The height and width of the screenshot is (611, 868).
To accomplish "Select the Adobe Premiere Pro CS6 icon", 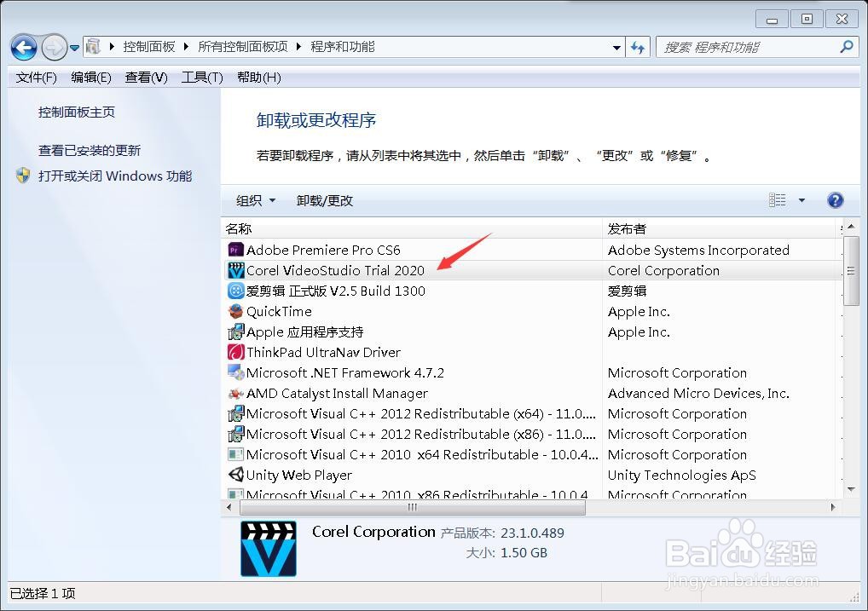I will [236, 250].
